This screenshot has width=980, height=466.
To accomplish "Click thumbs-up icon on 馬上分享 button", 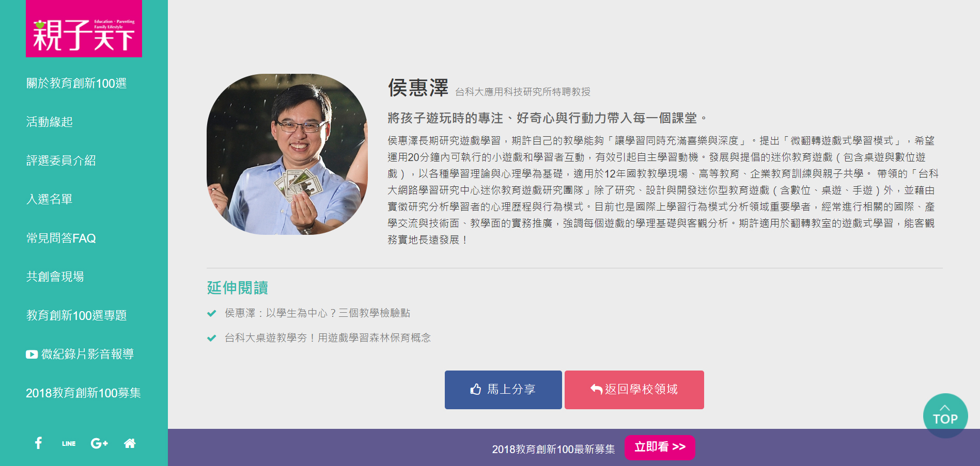I will point(476,389).
